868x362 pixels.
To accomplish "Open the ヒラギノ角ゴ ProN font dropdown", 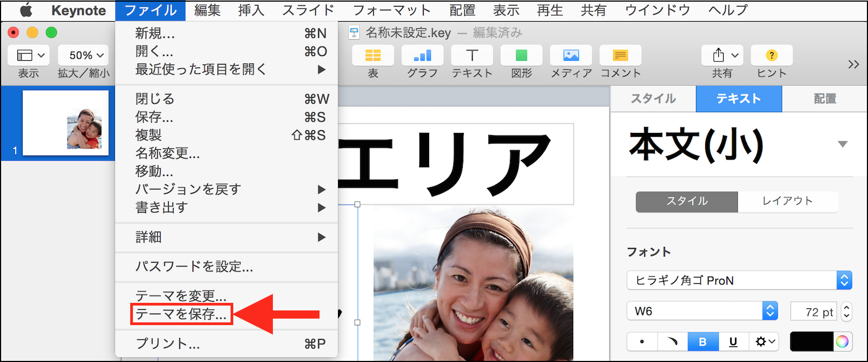I will (739, 281).
